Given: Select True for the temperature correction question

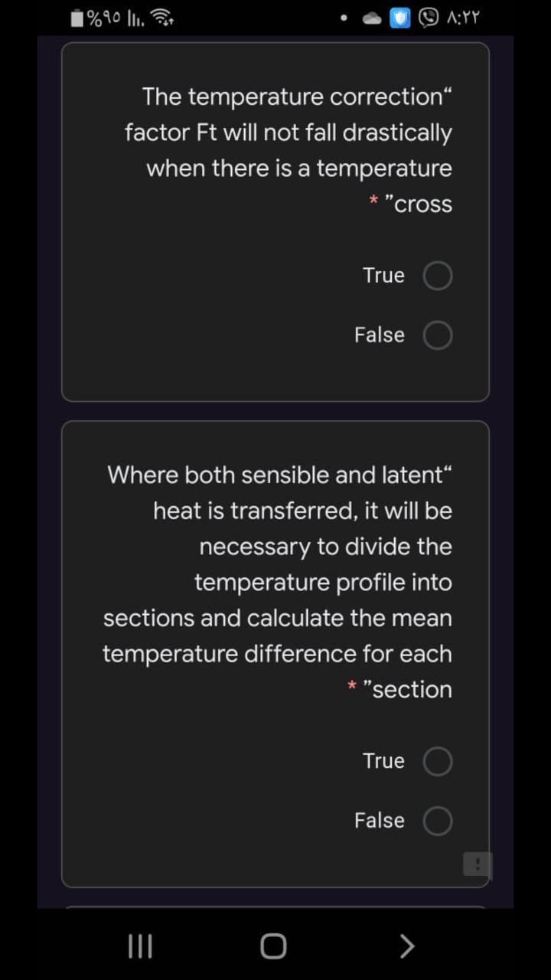Looking at the screenshot, I should coord(437,275).
